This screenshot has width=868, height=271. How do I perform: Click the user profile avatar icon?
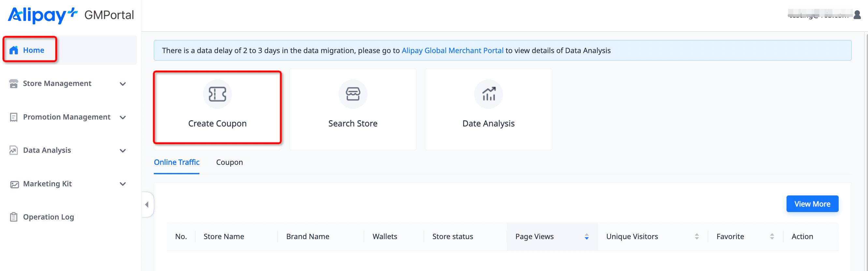point(857,15)
